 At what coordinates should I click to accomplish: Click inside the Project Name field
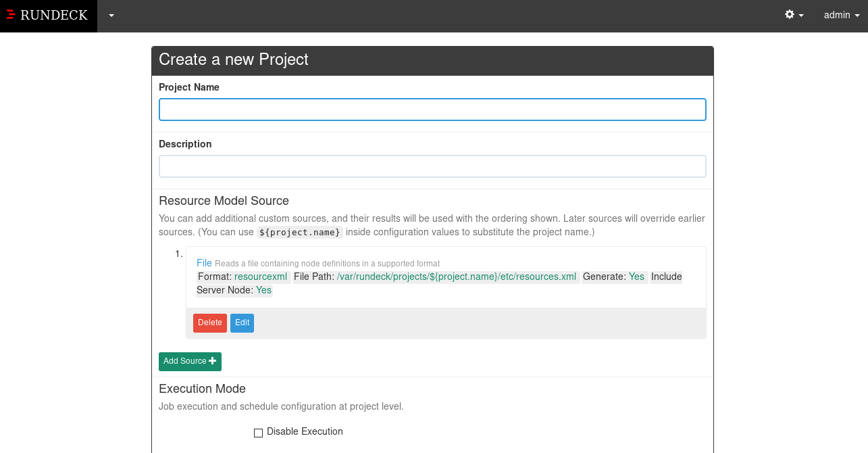point(432,109)
